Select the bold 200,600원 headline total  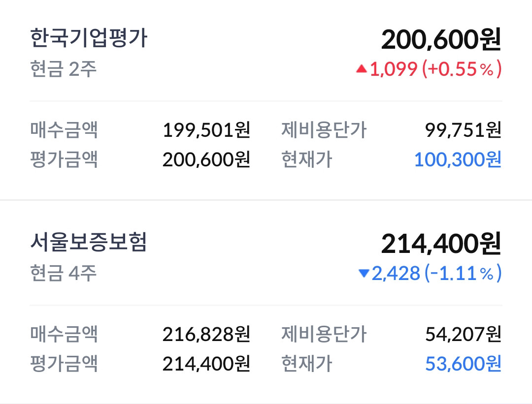(x=441, y=40)
